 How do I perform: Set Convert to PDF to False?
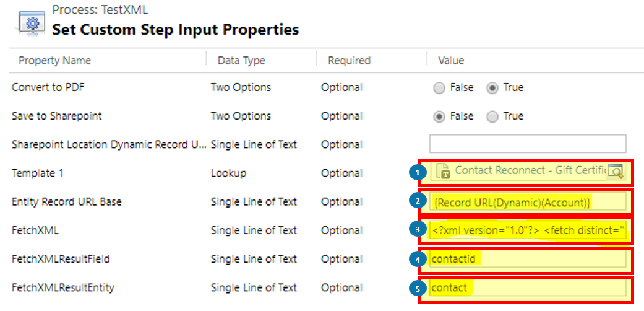click(x=439, y=88)
